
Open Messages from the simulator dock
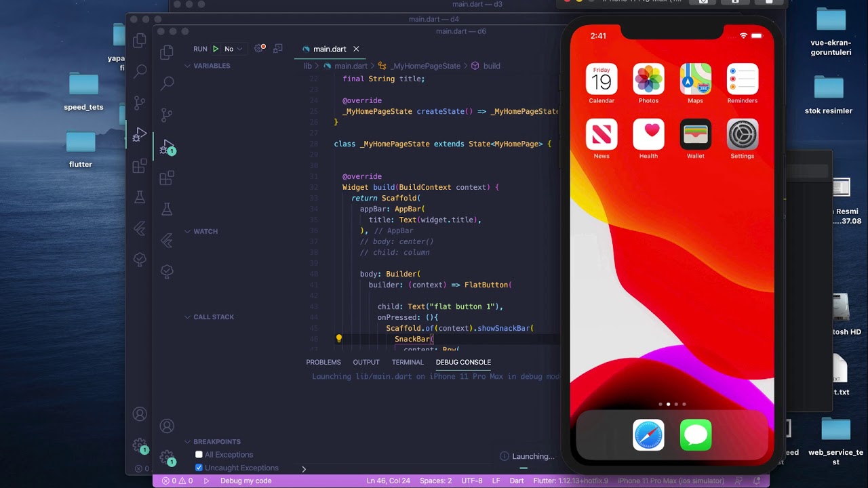click(696, 435)
